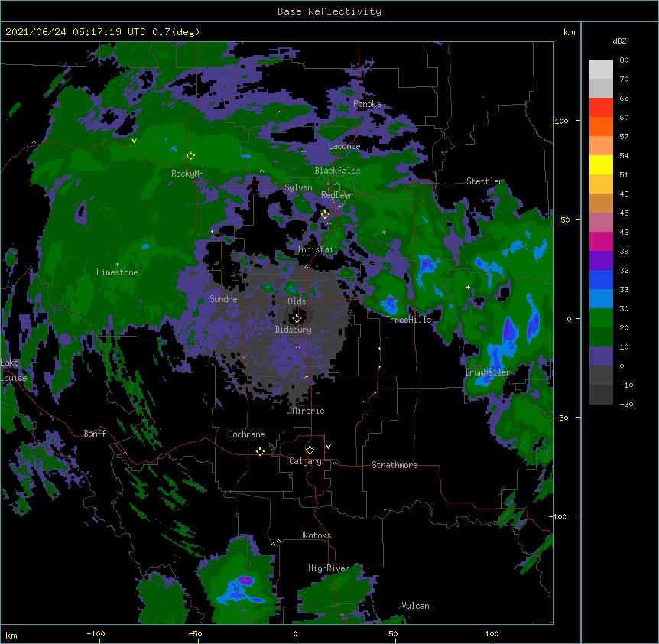Image resolution: width=659 pixels, height=644 pixels.
Task: Pick the bright green 20-30 dBZ legend swatch
Action: (601, 318)
